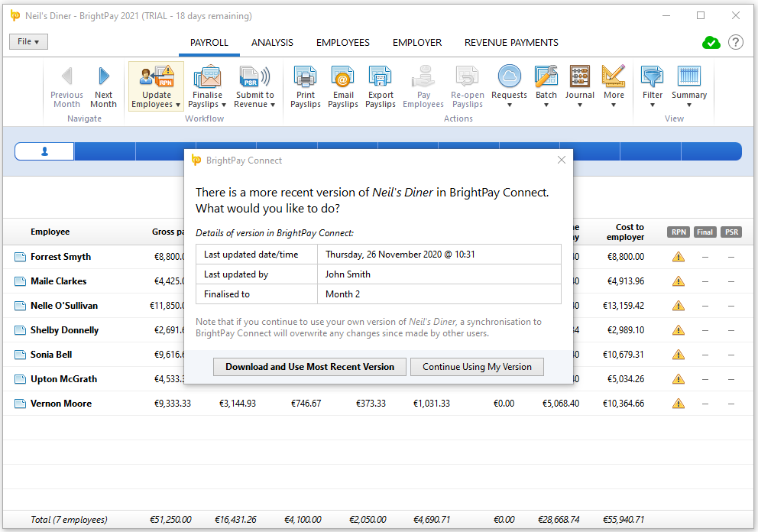
Task: Click payslip icon beside Shelby Donnelly
Action: tap(20, 330)
